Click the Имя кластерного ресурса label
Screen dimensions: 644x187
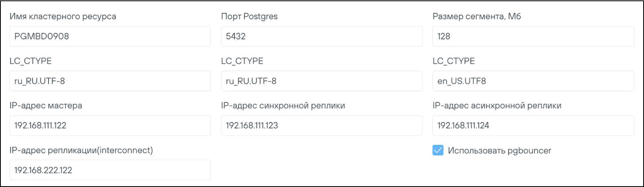coord(63,16)
